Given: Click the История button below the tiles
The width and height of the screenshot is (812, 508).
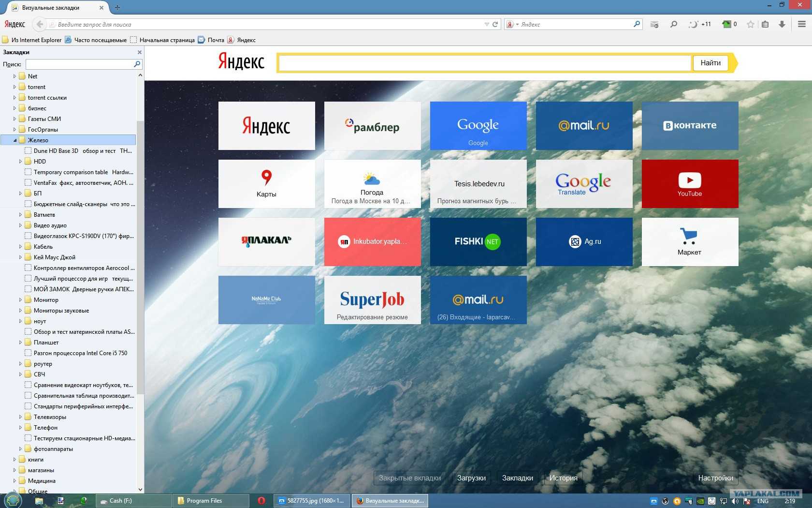Looking at the screenshot, I should coord(563,478).
